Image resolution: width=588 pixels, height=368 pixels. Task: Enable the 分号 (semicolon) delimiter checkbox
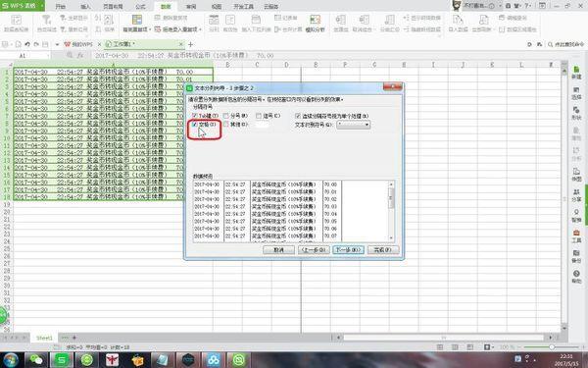(225, 116)
